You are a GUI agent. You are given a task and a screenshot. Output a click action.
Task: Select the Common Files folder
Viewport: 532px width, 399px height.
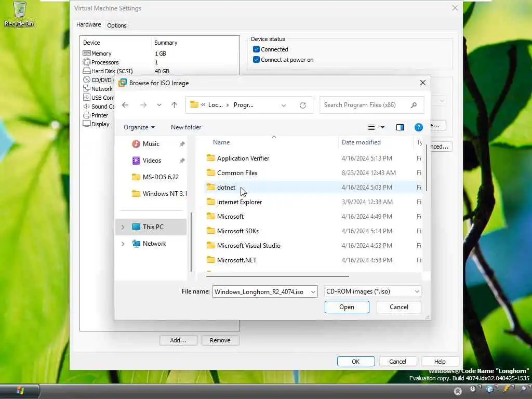[x=237, y=173]
